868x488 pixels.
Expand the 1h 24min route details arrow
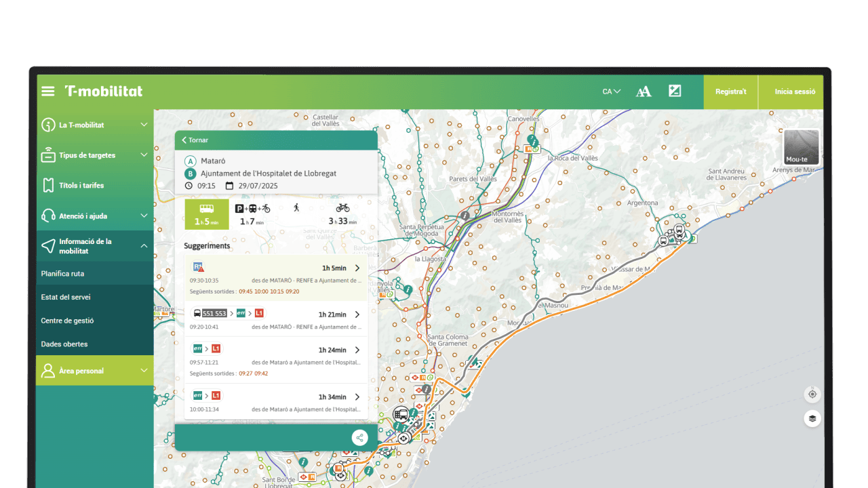click(x=357, y=350)
